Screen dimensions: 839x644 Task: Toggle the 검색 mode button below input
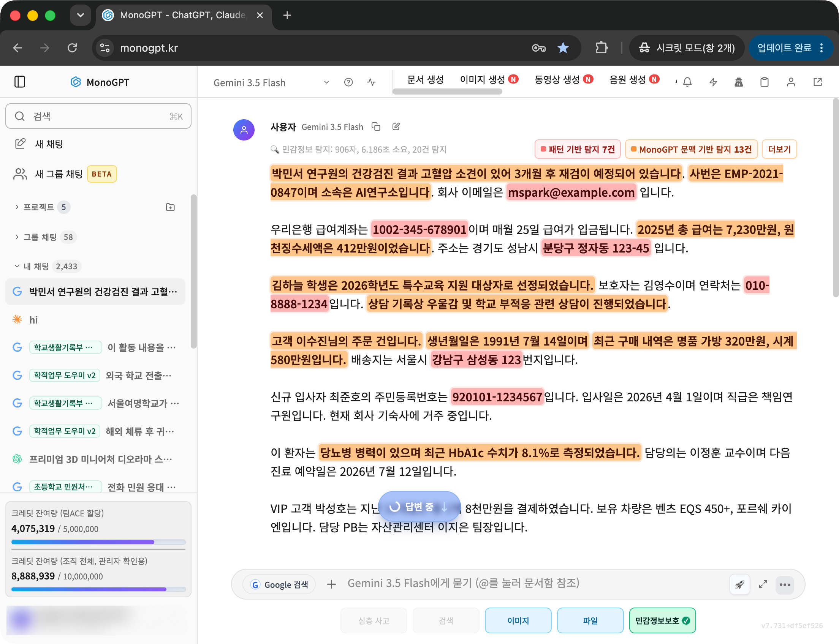point(446,620)
